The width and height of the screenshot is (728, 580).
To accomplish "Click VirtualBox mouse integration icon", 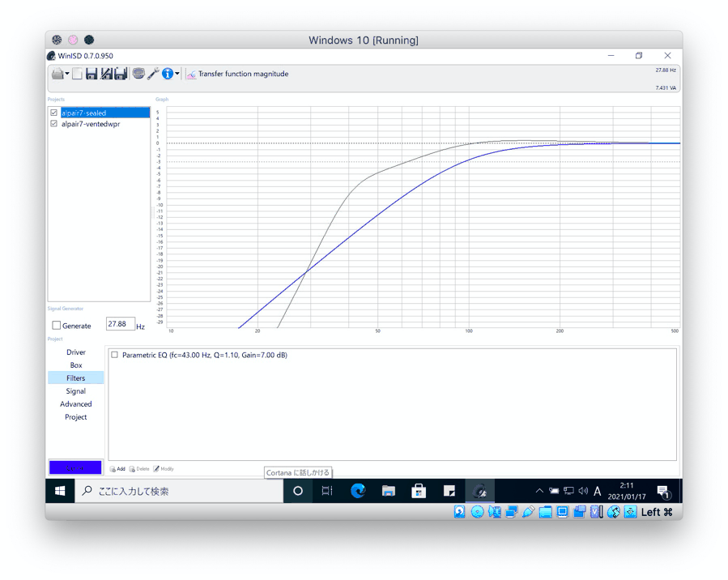I will pos(613,512).
